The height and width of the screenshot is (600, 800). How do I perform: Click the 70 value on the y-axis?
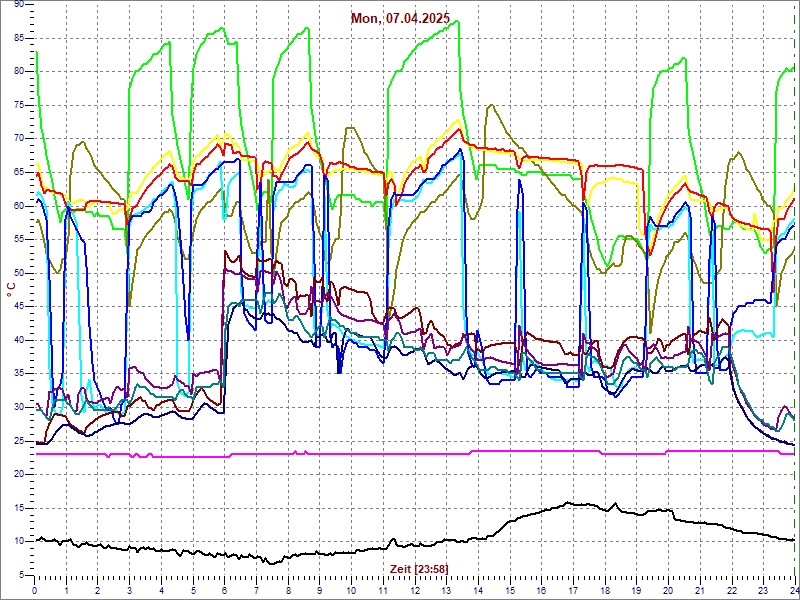[19, 138]
